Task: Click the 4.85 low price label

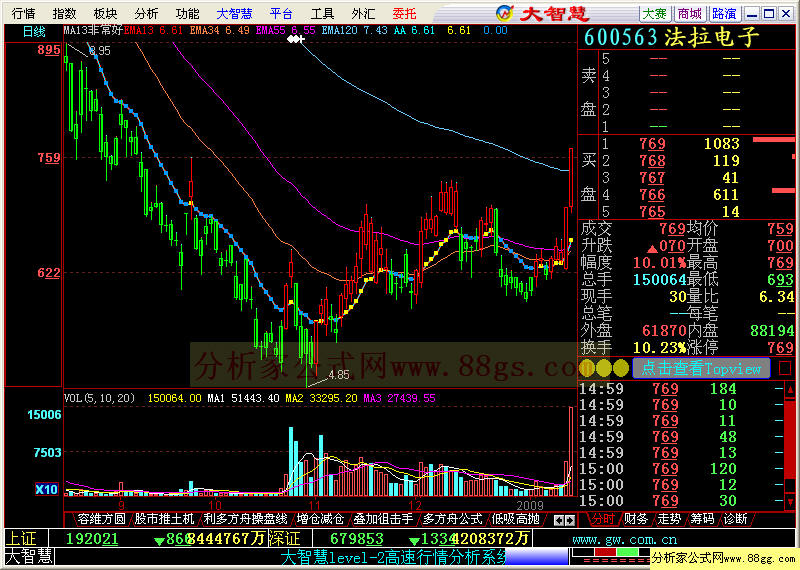Action: 339,376
